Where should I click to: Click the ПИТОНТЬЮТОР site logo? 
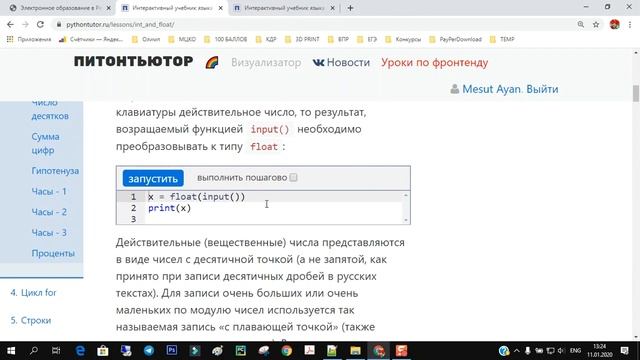133,62
